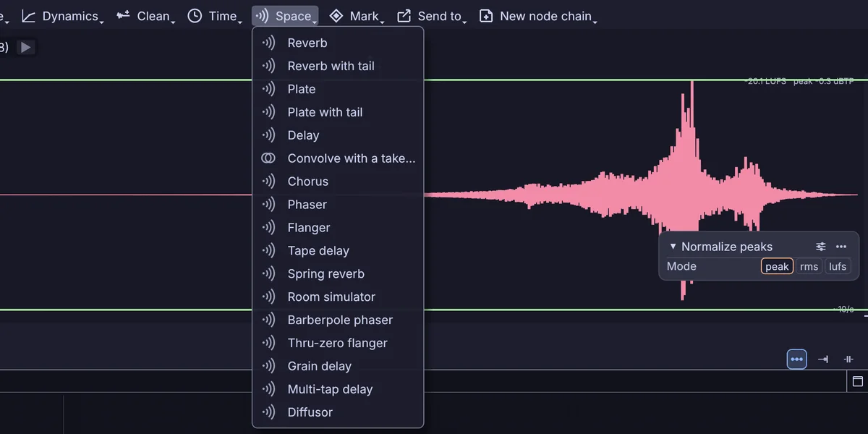
Task: Click the Diffusor icon
Action: coord(268,412)
